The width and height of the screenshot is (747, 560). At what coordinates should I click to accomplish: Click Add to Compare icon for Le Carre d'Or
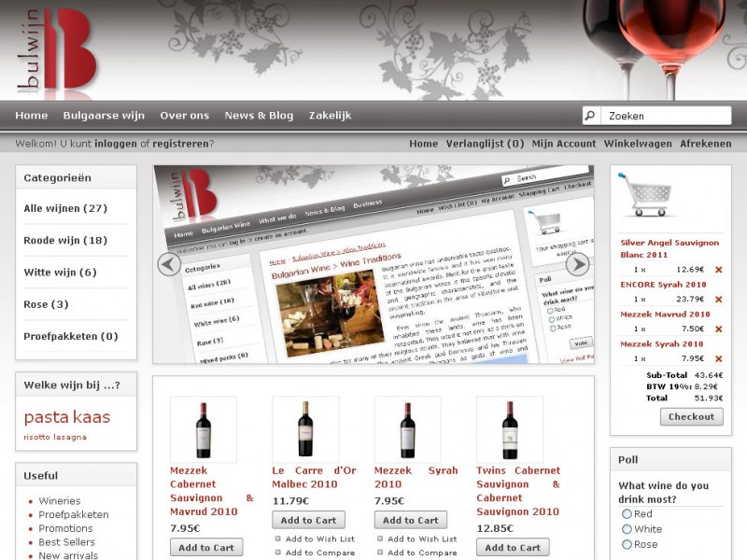tap(277, 553)
